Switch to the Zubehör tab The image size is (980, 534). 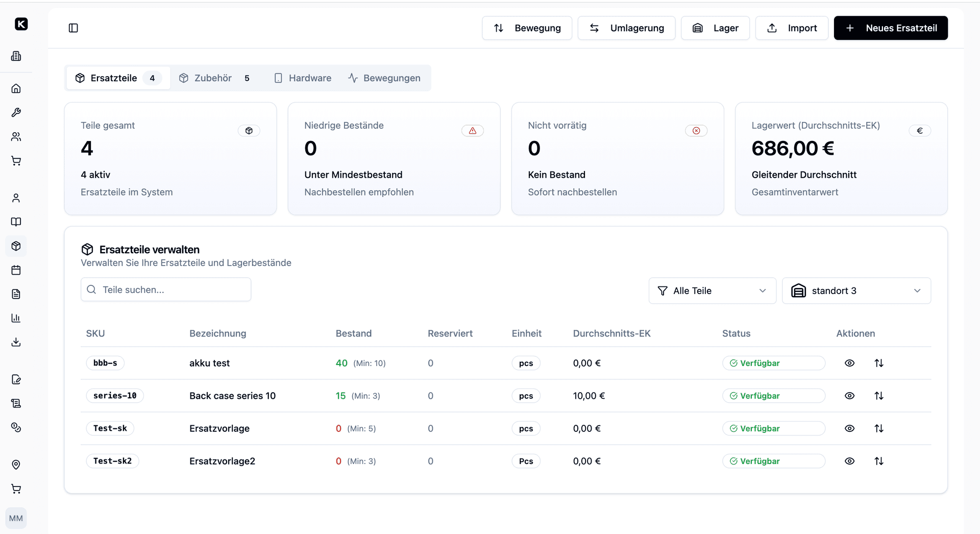pos(214,78)
